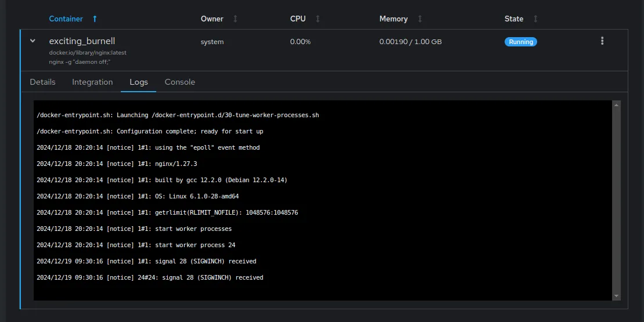644x322 pixels.
Task: Click the sort arrows icon beside Memory
Action: point(420,19)
